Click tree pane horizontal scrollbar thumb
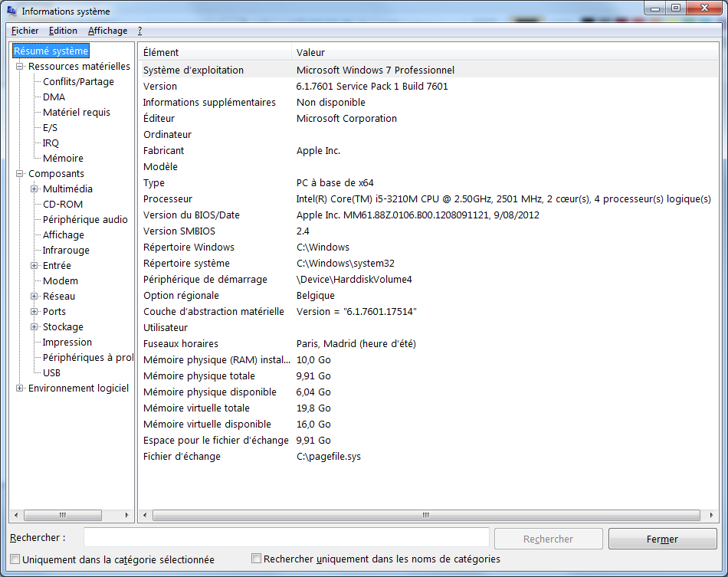The width and height of the screenshot is (728, 577). click(63, 515)
